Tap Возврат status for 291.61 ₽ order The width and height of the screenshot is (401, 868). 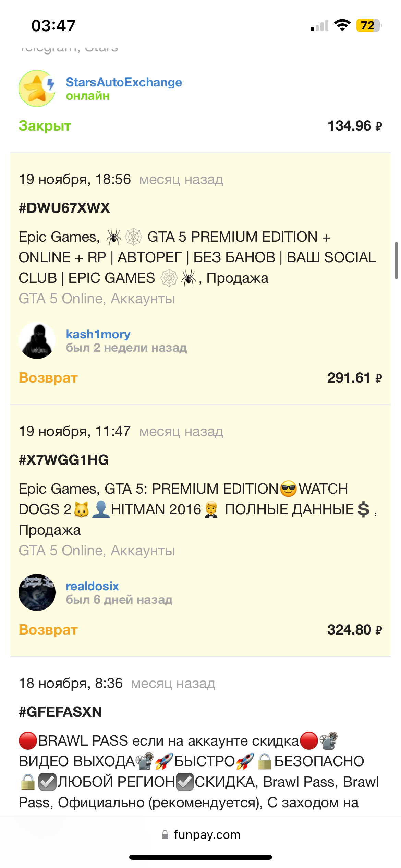click(48, 378)
